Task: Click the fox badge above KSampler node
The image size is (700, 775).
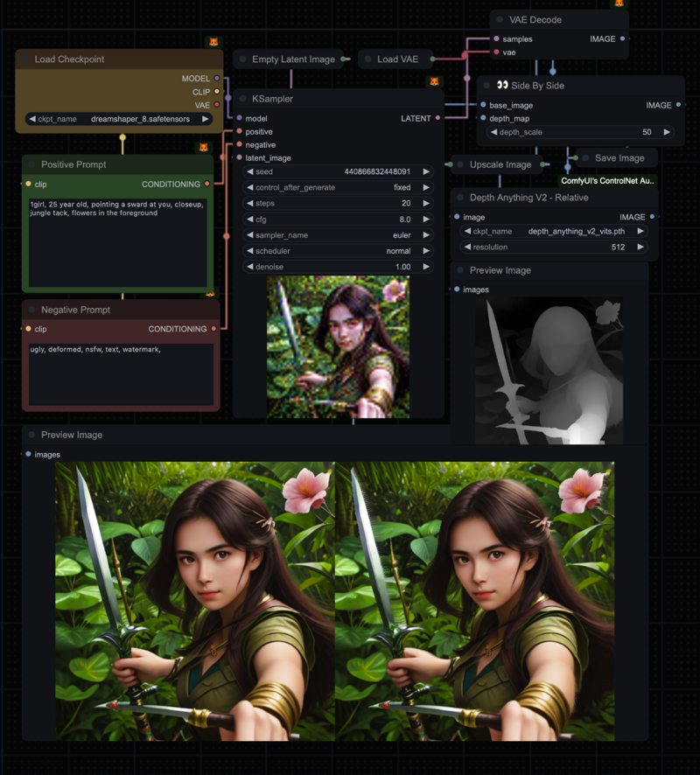Action: 434,81
